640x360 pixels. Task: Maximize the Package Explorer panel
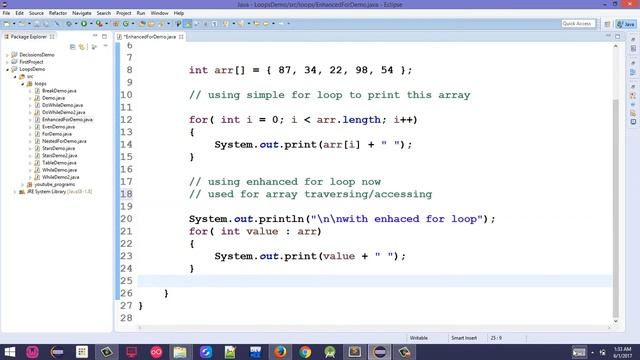104,36
